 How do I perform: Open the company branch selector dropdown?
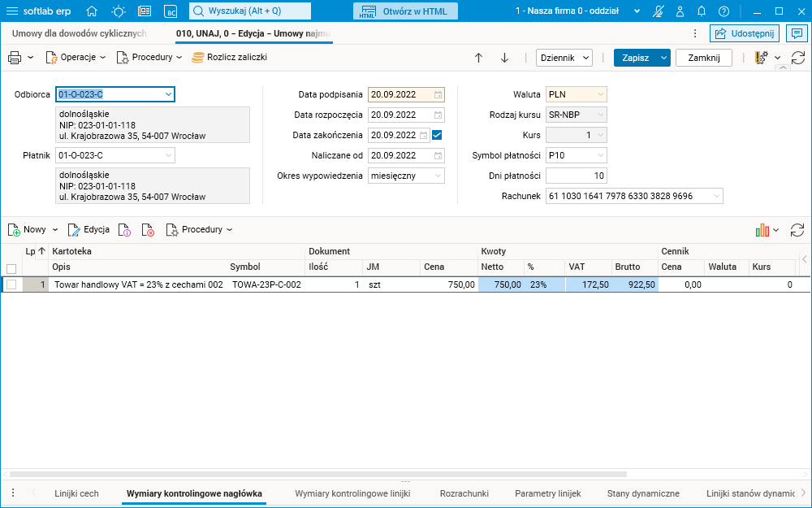pyautogui.click(x=637, y=11)
